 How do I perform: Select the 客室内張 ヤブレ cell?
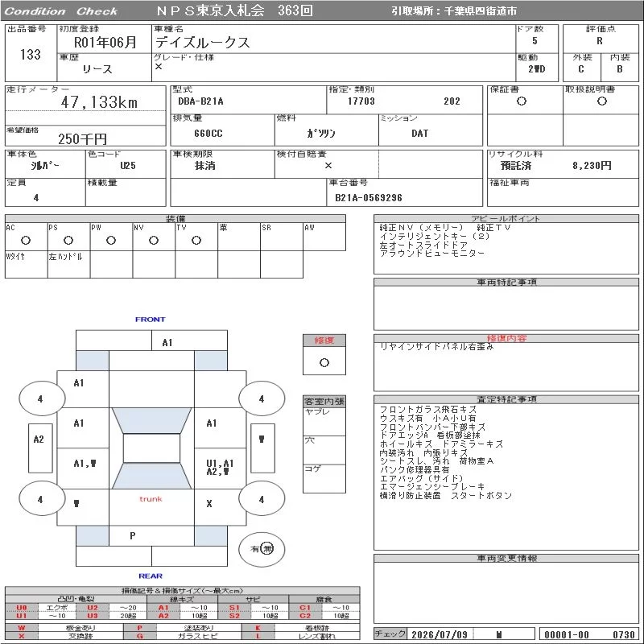[324, 421]
